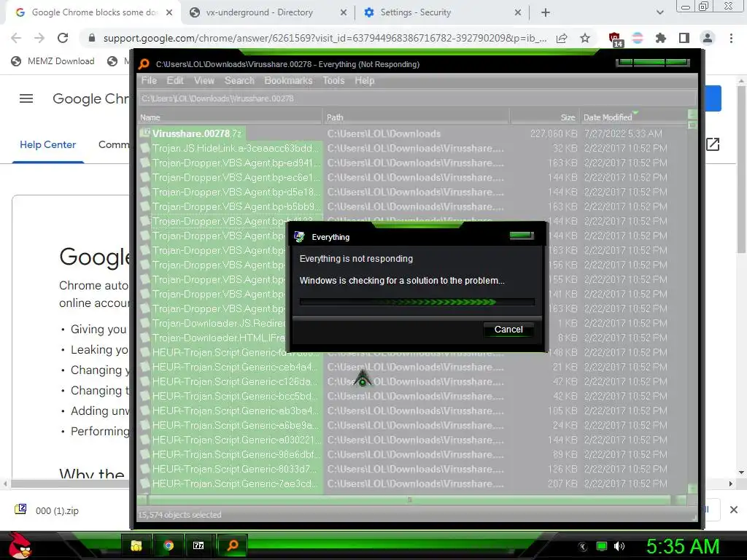
Task: Click the results progress bar in dialog
Action: pyautogui.click(x=417, y=302)
